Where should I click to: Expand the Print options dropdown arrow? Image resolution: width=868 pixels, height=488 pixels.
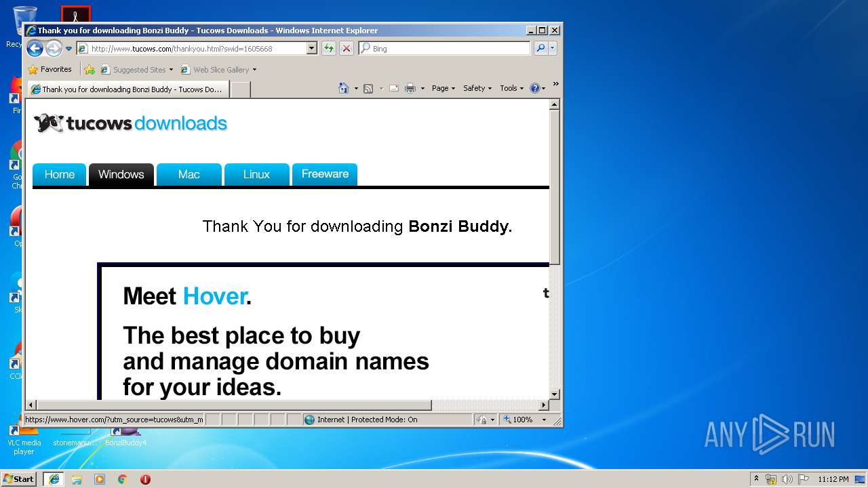point(422,88)
